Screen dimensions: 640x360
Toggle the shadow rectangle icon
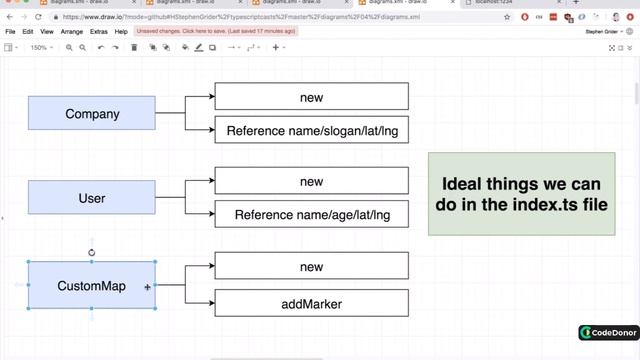pyautogui.click(x=212, y=48)
